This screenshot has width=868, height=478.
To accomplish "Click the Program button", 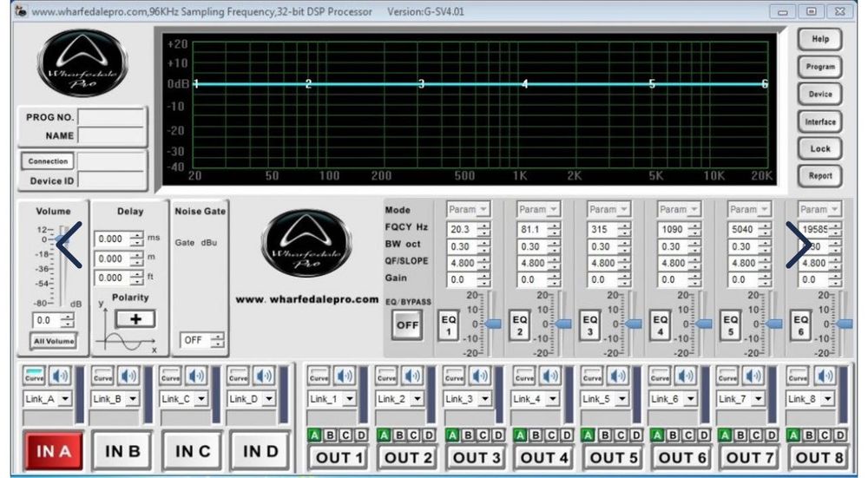I will click(x=820, y=67).
